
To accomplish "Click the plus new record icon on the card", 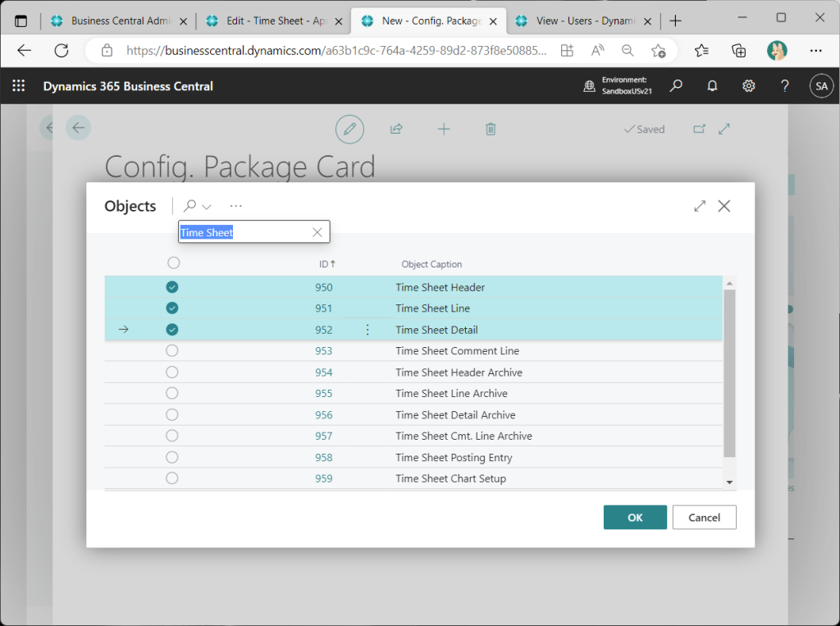I will (444, 129).
